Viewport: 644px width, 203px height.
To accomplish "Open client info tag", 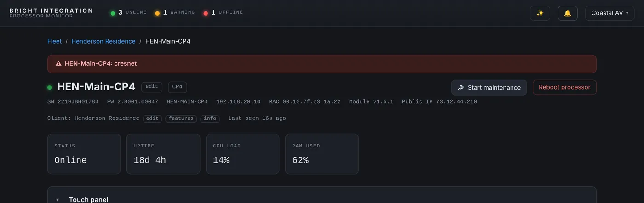I will [x=210, y=118].
